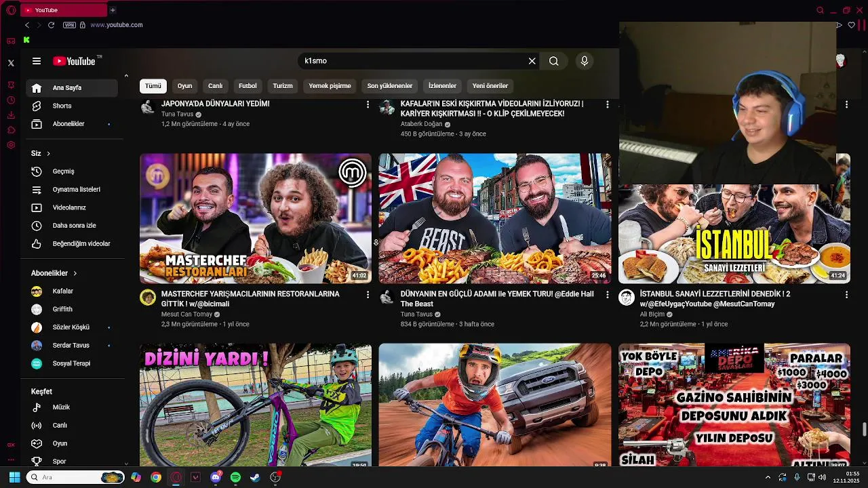Select the Turizm filter chip

tap(283, 86)
